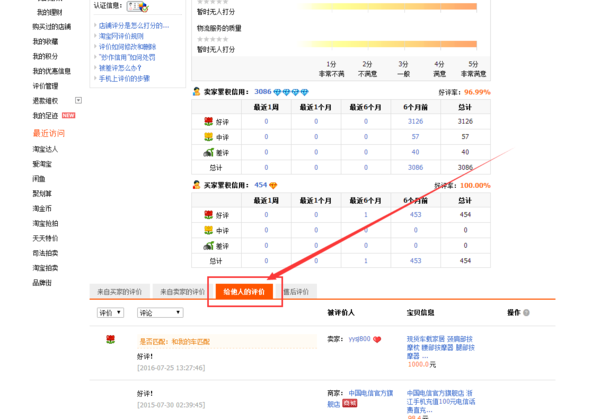This screenshot has width=600, height=419.
Task: Click the grey stars under 物流服务的质量
Action: click(x=212, y=39)
